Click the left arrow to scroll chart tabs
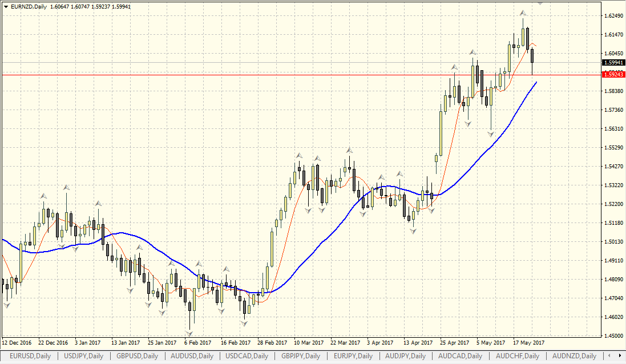 coord(609,355)
